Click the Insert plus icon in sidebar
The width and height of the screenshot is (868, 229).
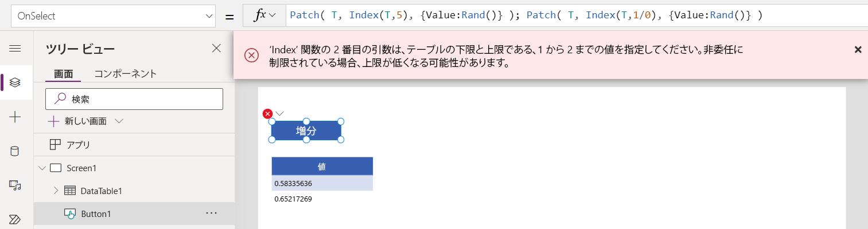pos(15,117)
